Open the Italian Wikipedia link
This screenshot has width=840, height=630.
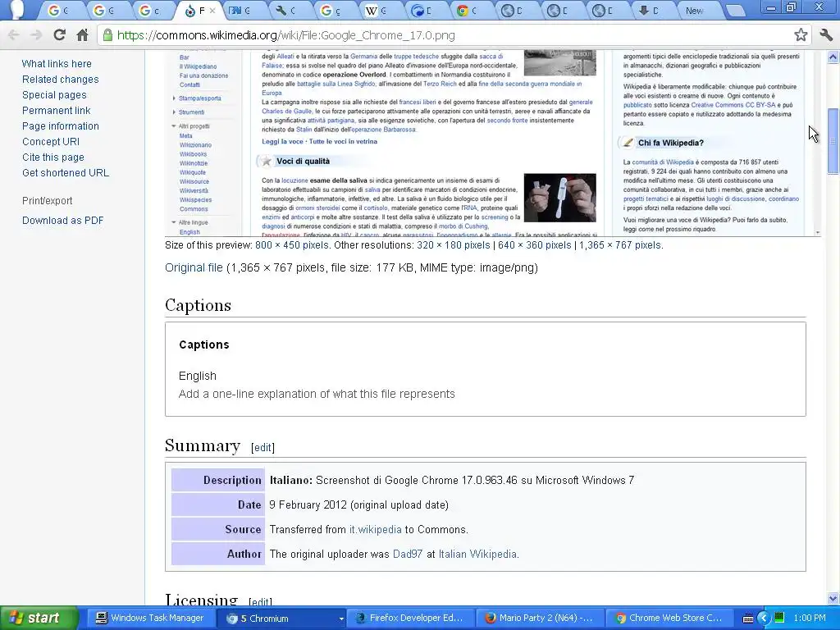477,554
